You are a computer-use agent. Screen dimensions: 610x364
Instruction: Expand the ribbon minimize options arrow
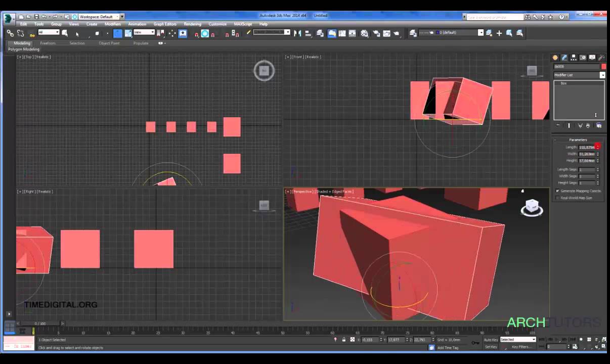(x=161, y=43)
